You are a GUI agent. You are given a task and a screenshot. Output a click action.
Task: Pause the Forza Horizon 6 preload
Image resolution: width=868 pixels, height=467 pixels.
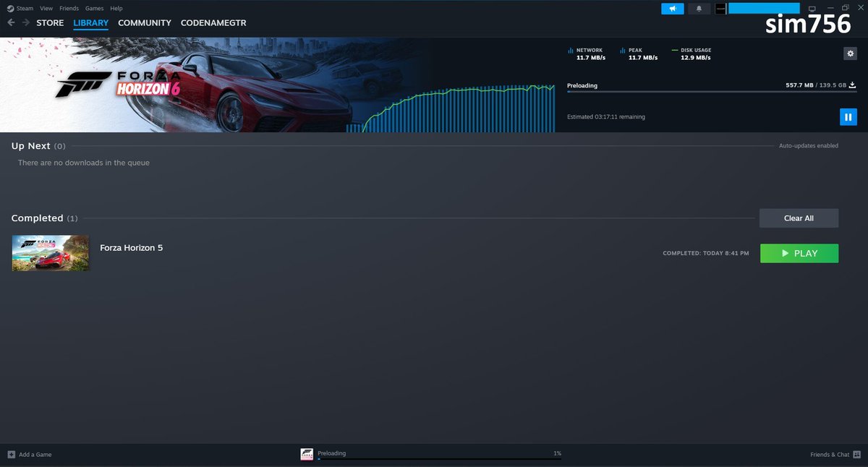click(848, 116)
